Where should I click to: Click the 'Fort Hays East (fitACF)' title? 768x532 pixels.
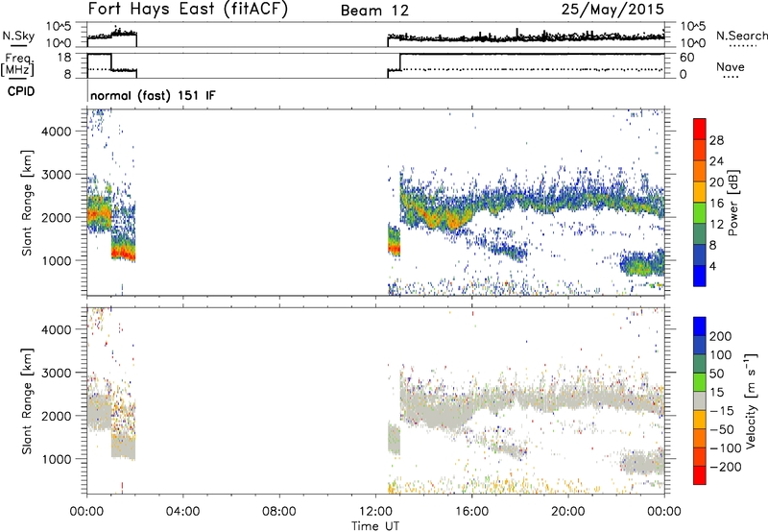187,10
